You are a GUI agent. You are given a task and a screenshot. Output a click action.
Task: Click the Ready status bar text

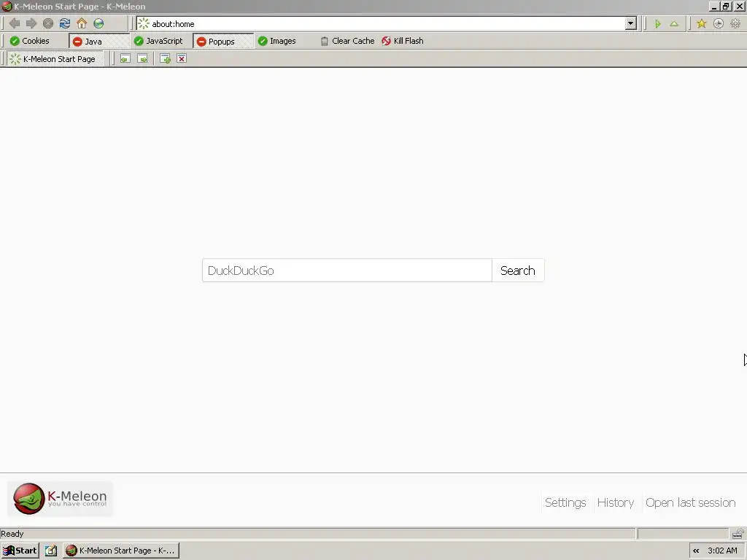coord(12,534)
